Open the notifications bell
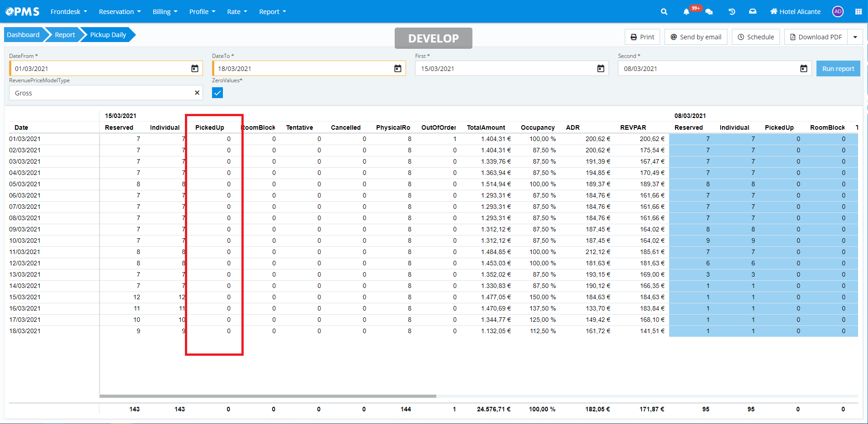 (686, 12)
